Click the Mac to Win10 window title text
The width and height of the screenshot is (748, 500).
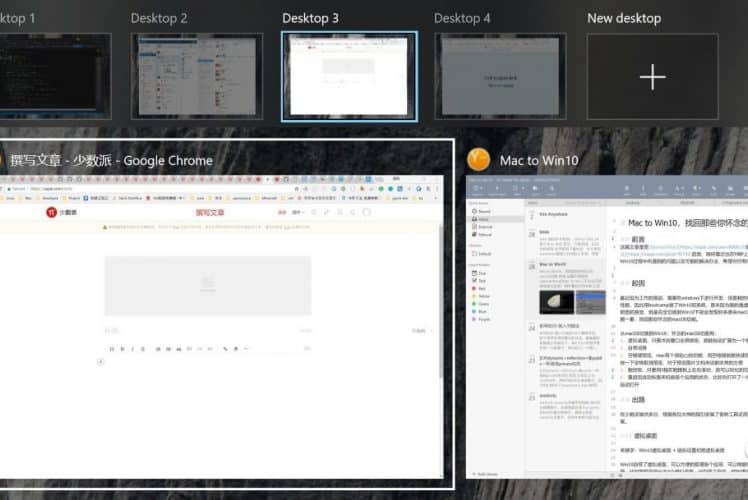[540, 160]
